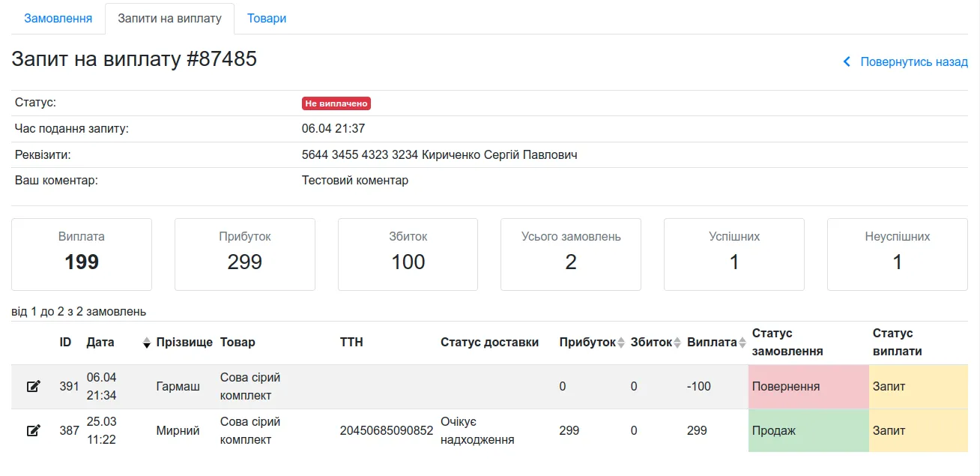The width and height of the screenshot is (980, 476).
Task: Click the Очікує надходження delivery status
Action: pyautogui.click(x=477, y=431)
